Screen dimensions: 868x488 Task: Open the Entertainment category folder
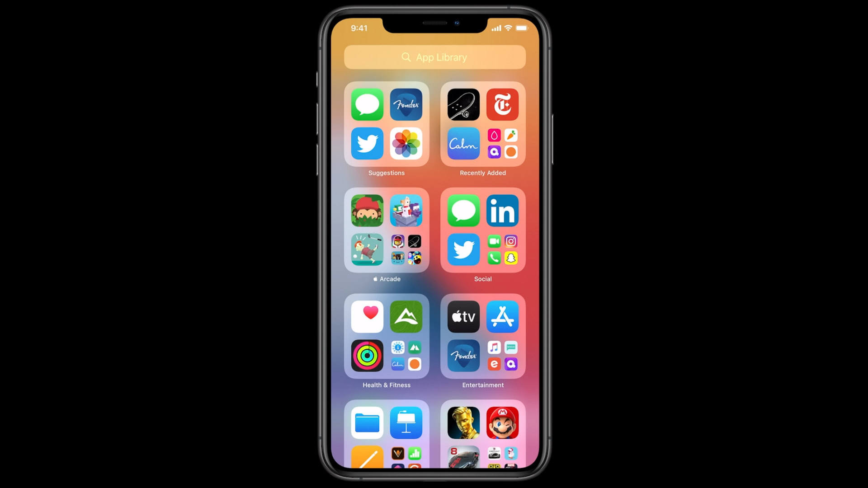click(x=481, y=337)
